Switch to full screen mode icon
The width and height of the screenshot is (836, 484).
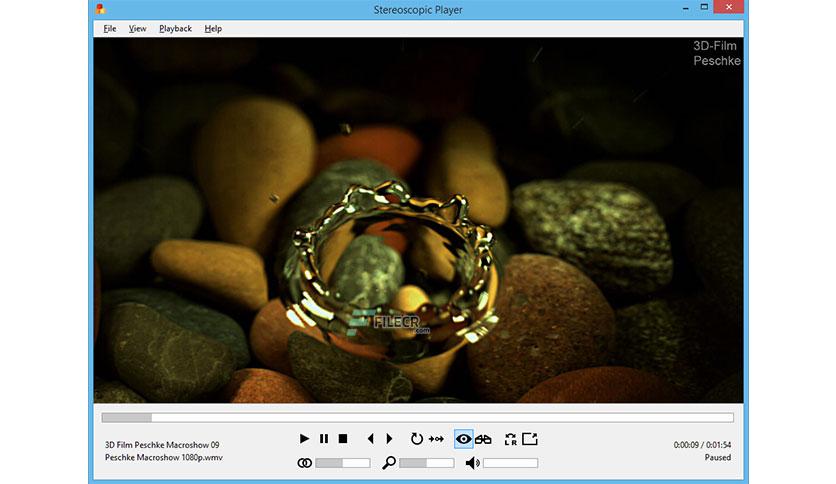[x=529, y=439]
